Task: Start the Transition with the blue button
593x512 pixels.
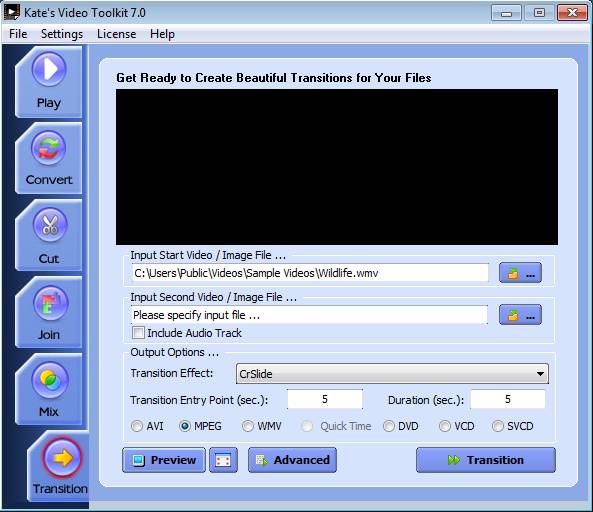Action: (486, 460)
